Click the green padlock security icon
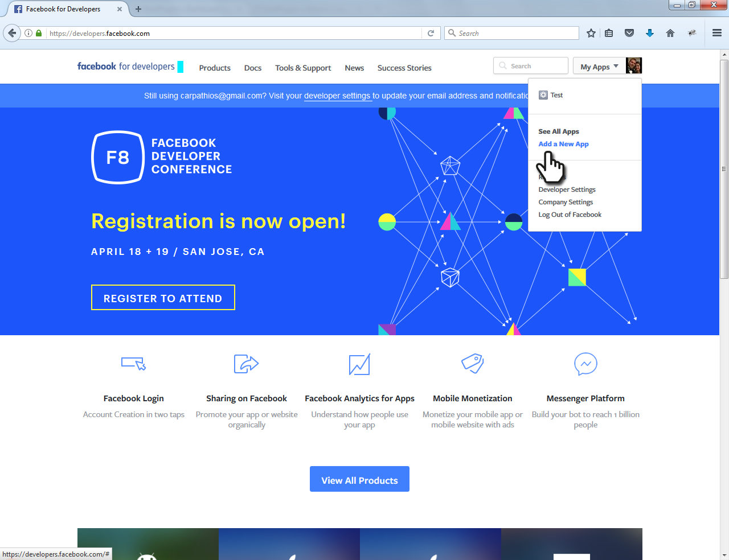This screenshot has height=560, width=729. tap(39, 33)
